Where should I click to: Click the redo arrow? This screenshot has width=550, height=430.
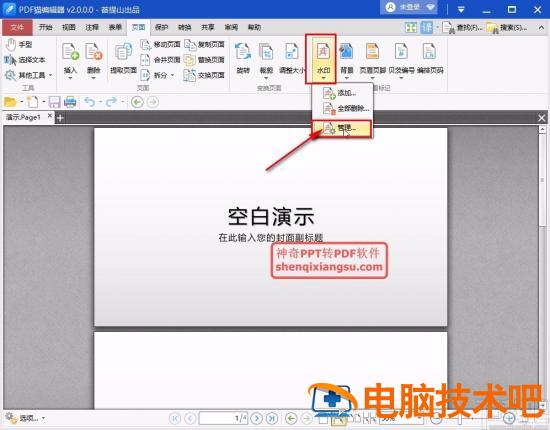click(x=111, y=102)
